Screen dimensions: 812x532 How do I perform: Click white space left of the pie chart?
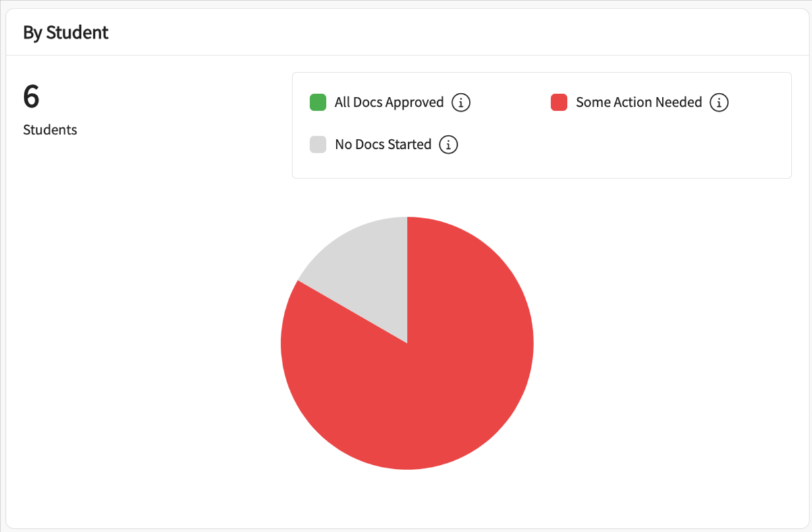(145, 342)
